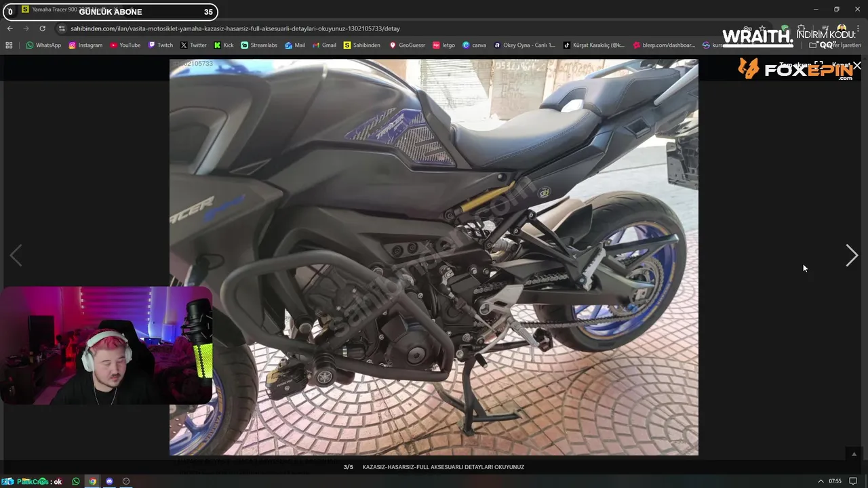This screenshot has width=868, height=488.
Task: Open the Apps grid in bookmarks bar
Action: [9, 45]
